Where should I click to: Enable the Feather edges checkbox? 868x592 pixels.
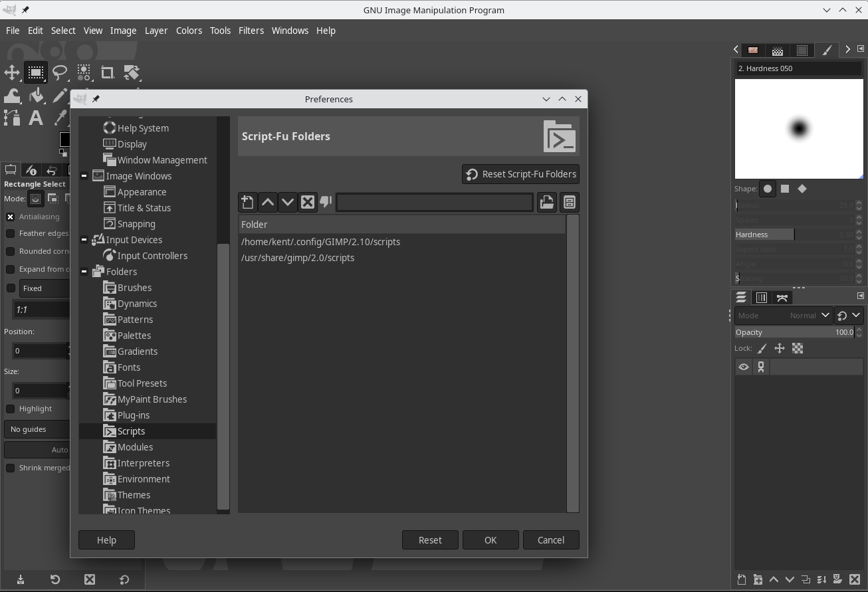(x=11, y=233)
